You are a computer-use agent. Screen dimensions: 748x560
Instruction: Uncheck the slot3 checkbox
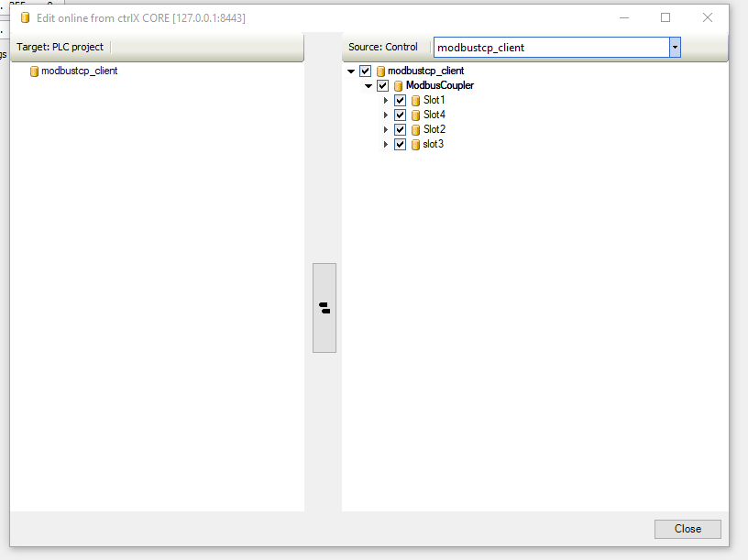tap(401, 145)
